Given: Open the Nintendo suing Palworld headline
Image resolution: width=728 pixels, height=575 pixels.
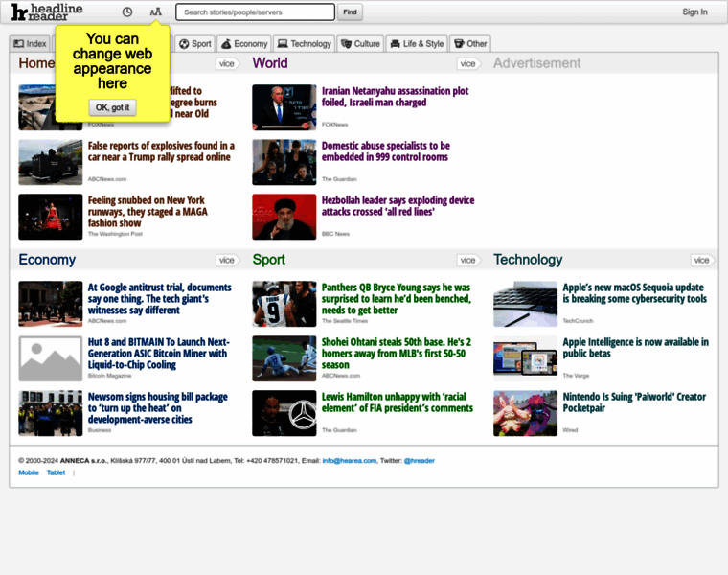Looking at the screenshot, I should [x=635, y=402].
